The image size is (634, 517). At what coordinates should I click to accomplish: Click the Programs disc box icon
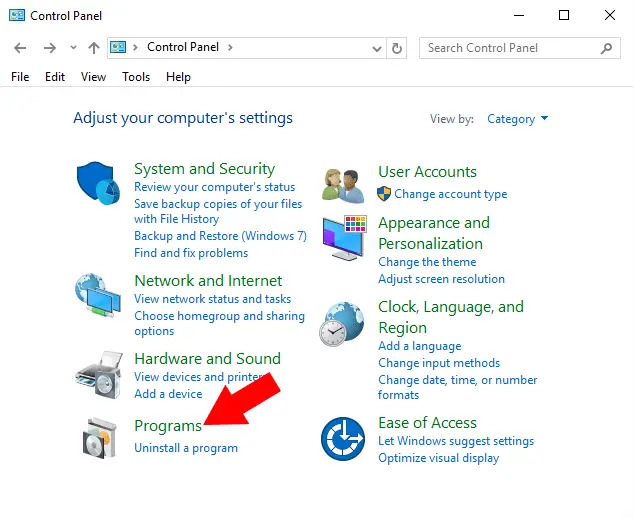coord(100,438)
